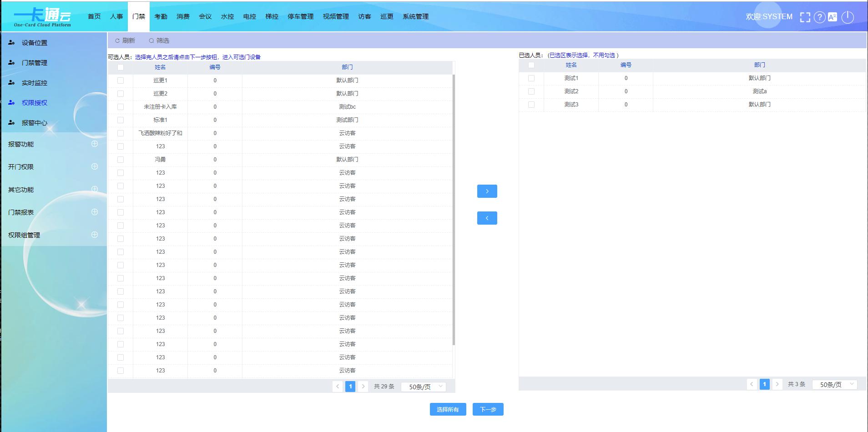
Task: Click the language switch icon
Action: tap(833, 17)
